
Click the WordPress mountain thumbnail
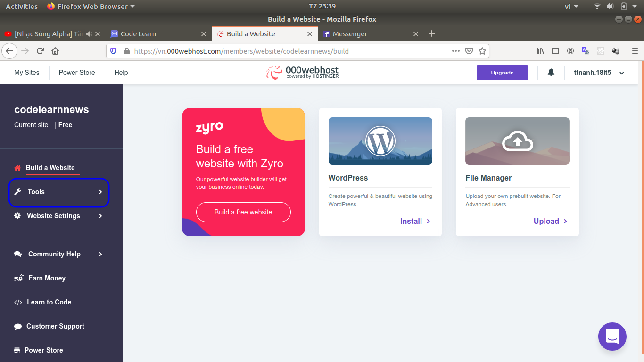tap(380, 141)
